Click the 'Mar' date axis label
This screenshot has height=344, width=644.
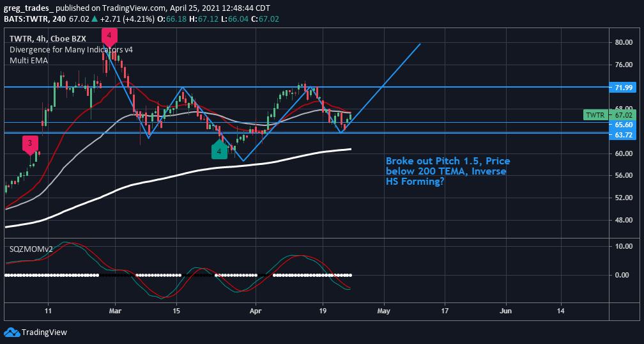tap(116, 311)
